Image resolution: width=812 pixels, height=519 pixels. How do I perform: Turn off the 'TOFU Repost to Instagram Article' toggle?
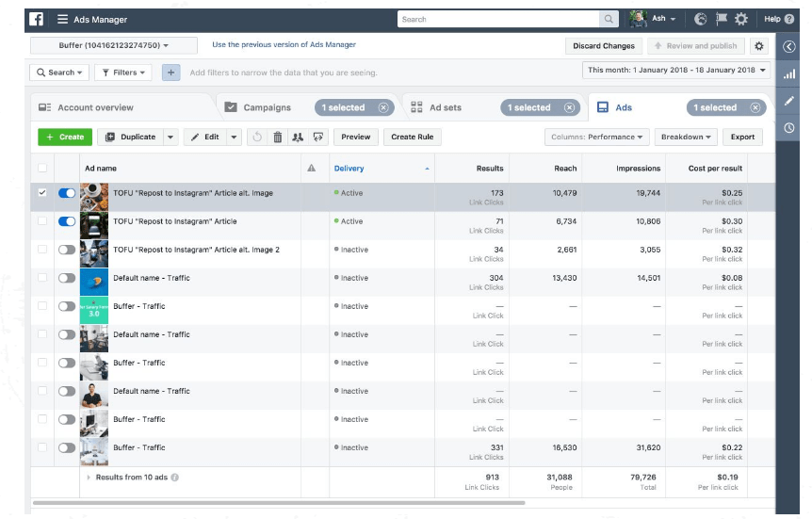(x=67, y=221)
